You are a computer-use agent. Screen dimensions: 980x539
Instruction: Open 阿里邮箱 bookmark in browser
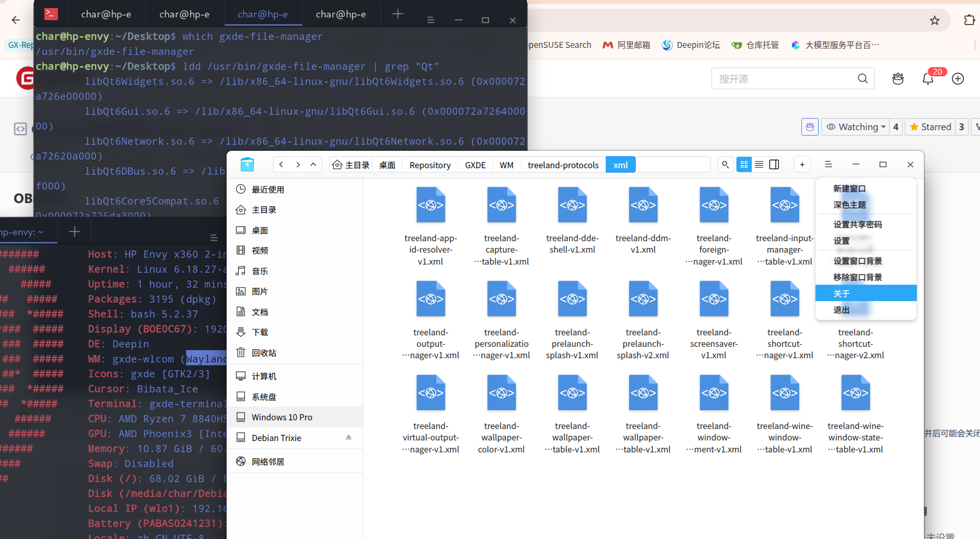coord(626,45)
